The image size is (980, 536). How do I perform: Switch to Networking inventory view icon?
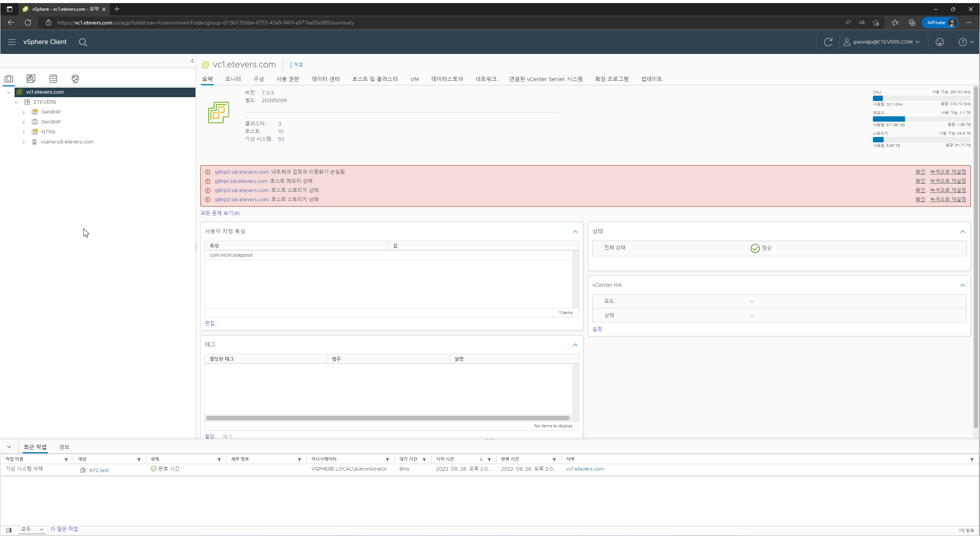click(x=75, y=79)
